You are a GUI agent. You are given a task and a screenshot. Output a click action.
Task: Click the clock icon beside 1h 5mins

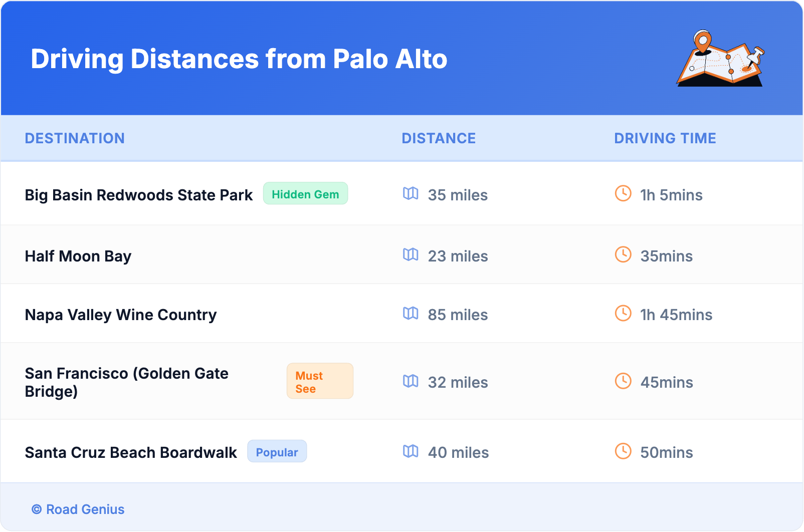(x=623, y=193)
